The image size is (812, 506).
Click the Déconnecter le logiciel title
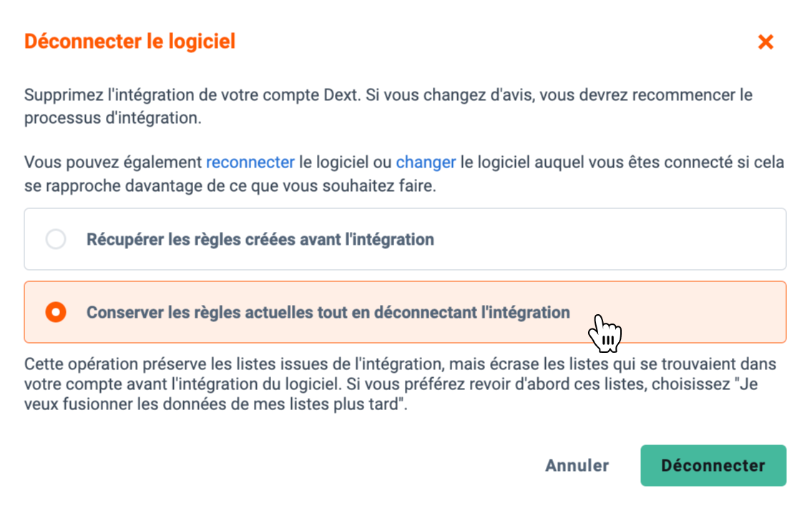(130, 42)
